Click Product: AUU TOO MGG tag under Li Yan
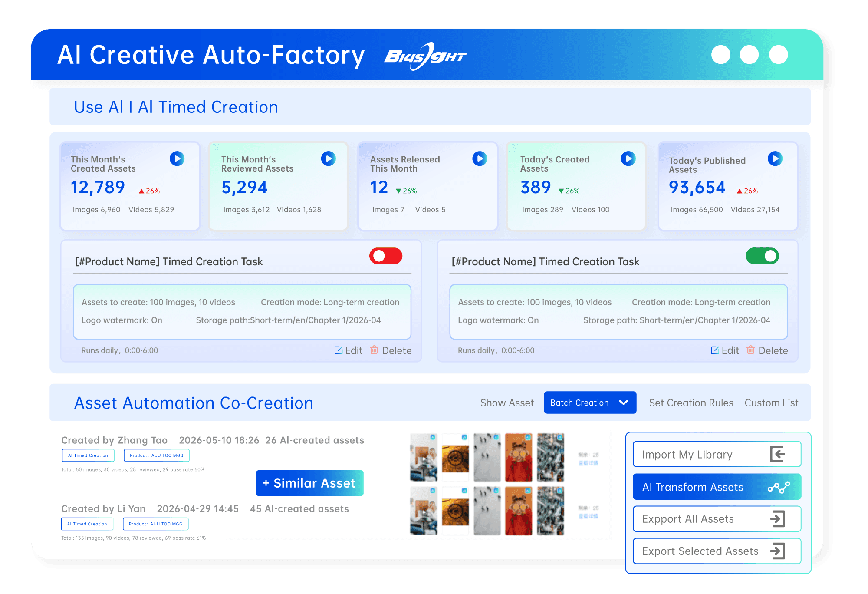Viewport: 868px width, 594px height. (x=156, y=524)
